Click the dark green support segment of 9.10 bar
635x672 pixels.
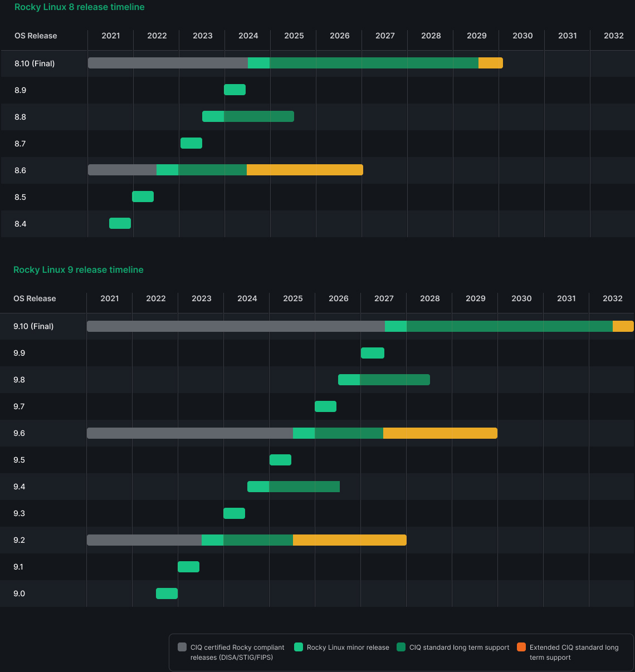[510, 326]
